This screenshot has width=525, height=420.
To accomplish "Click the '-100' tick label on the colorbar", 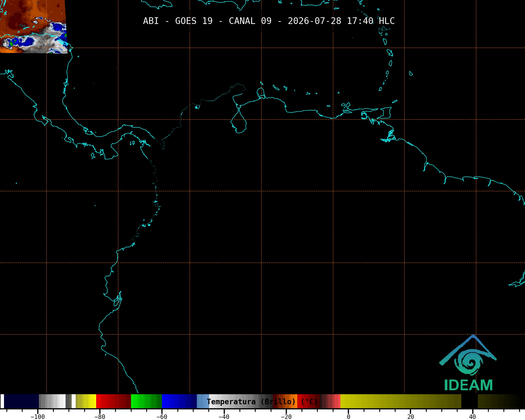I will (38, 417).
